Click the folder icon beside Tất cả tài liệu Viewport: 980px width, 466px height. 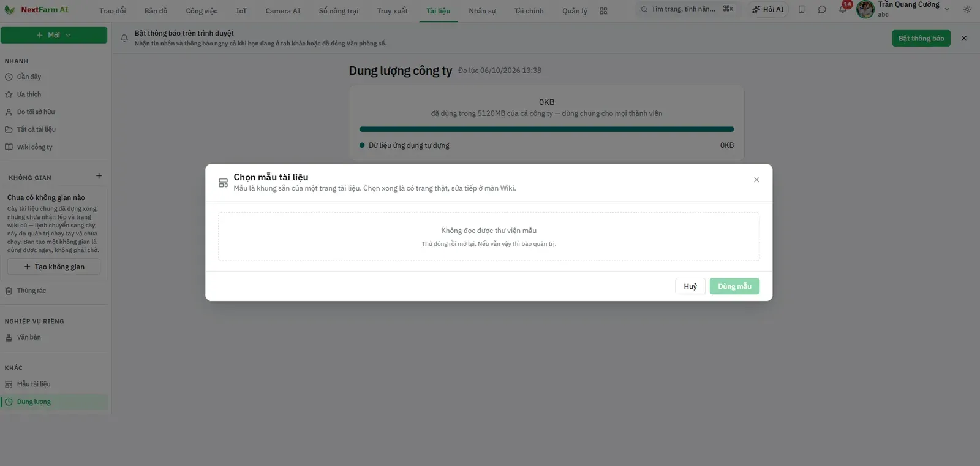9,129
